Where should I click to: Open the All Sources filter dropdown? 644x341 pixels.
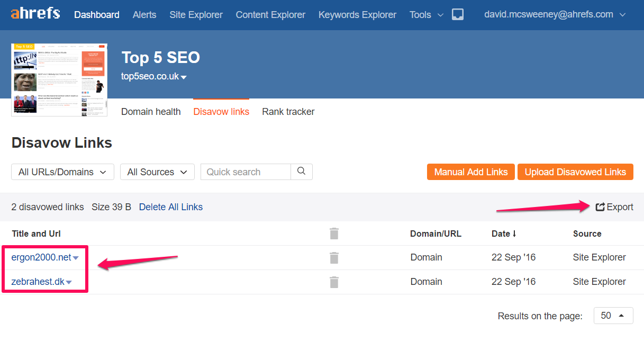coord(157,172)
